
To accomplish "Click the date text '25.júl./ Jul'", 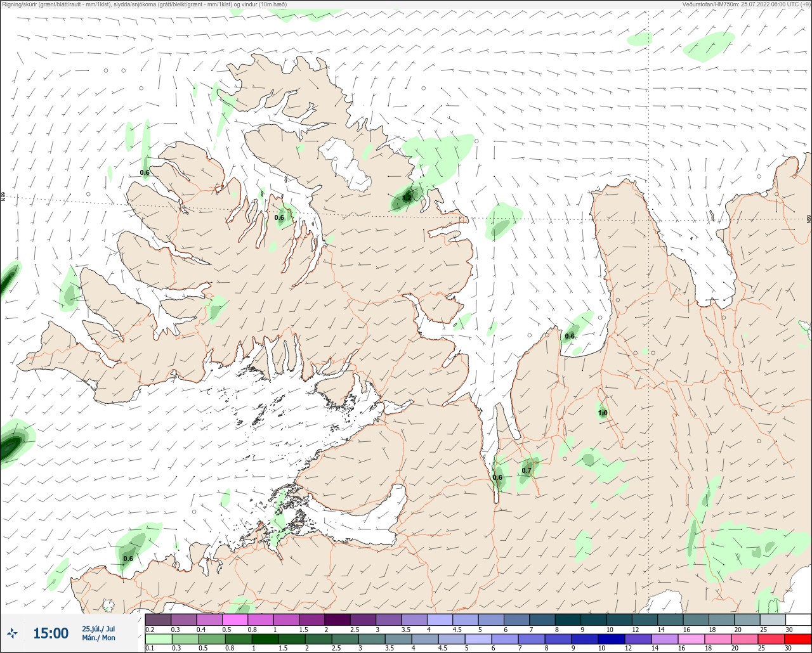I will (x=99, y=628).
